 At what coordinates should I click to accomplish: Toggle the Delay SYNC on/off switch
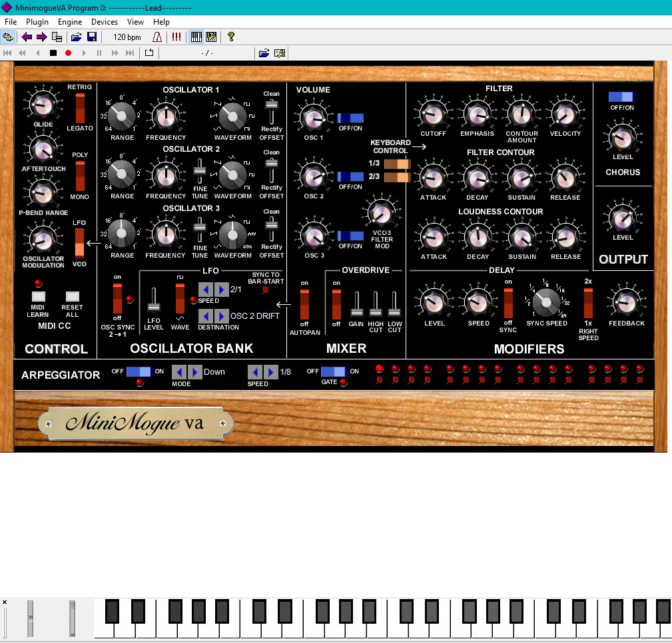tap(508, 303)
